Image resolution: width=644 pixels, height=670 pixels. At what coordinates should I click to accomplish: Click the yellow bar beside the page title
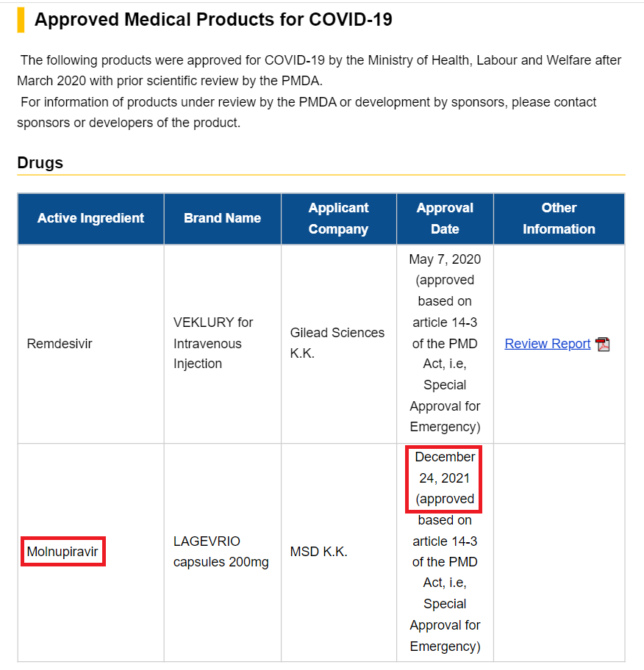21,20
